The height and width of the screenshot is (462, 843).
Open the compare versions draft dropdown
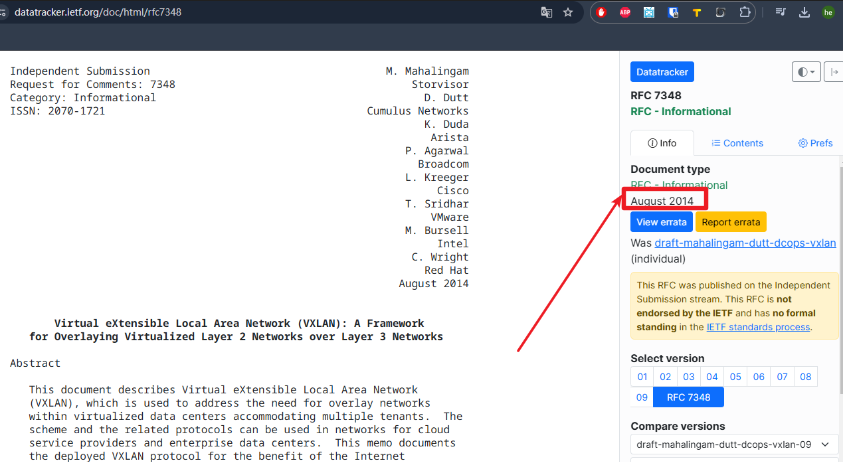(734, 445)
